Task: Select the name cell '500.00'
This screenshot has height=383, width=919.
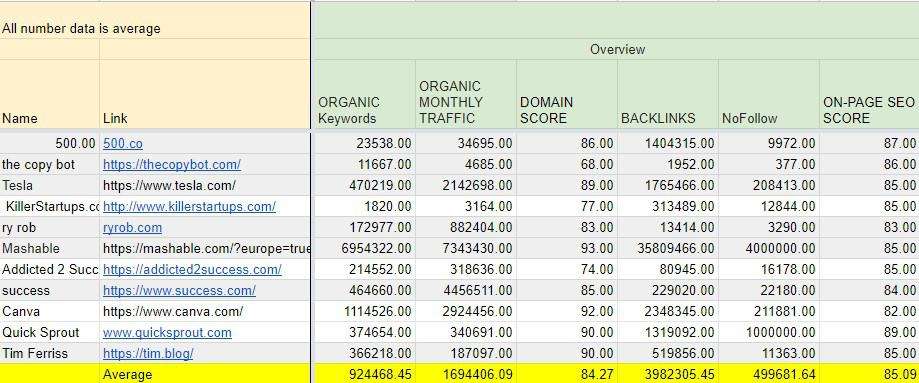Action: 50,144
